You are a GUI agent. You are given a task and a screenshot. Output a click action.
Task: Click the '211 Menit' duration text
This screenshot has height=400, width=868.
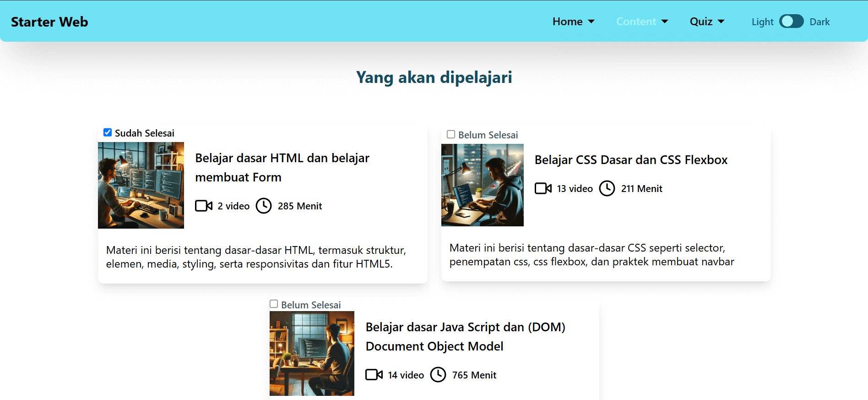tap(642, 189)
